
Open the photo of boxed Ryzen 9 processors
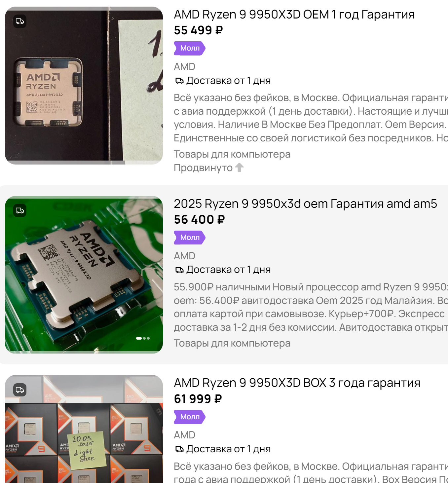[x=84, y=429]
